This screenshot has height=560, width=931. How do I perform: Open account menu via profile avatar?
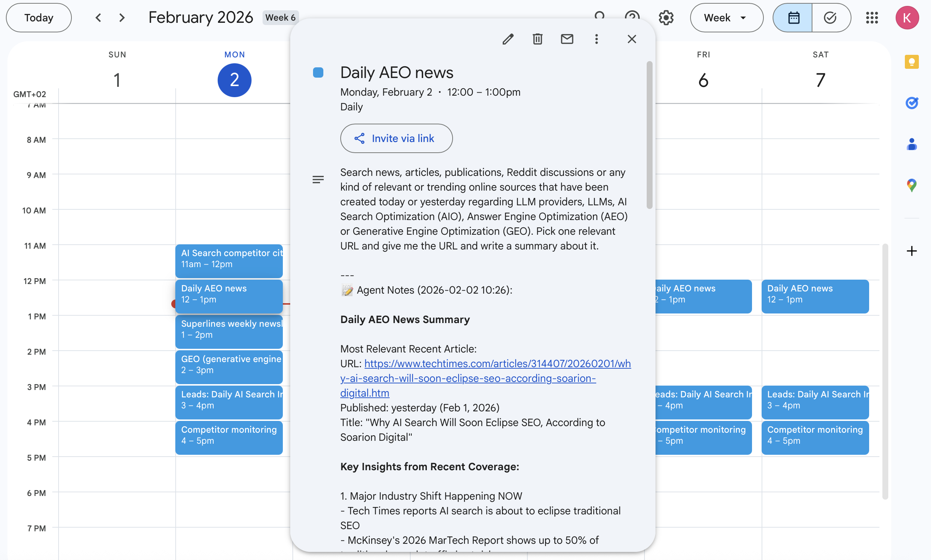(x=907, y=17)
